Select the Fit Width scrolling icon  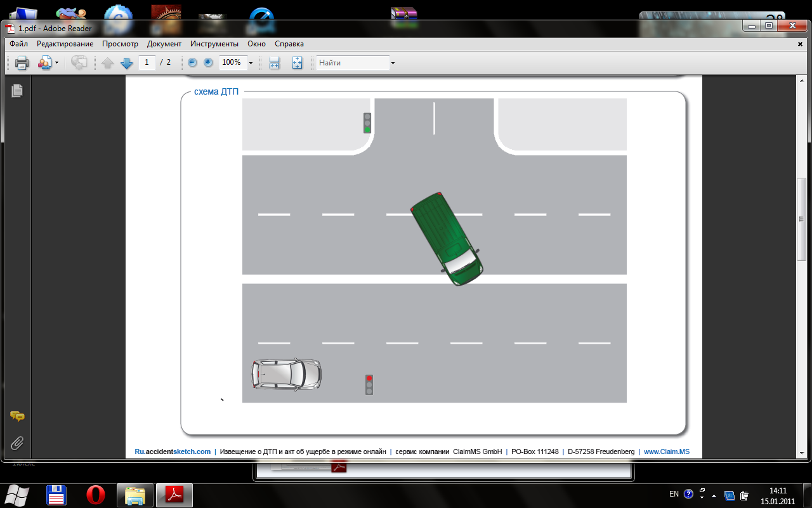tap(275, 63)
